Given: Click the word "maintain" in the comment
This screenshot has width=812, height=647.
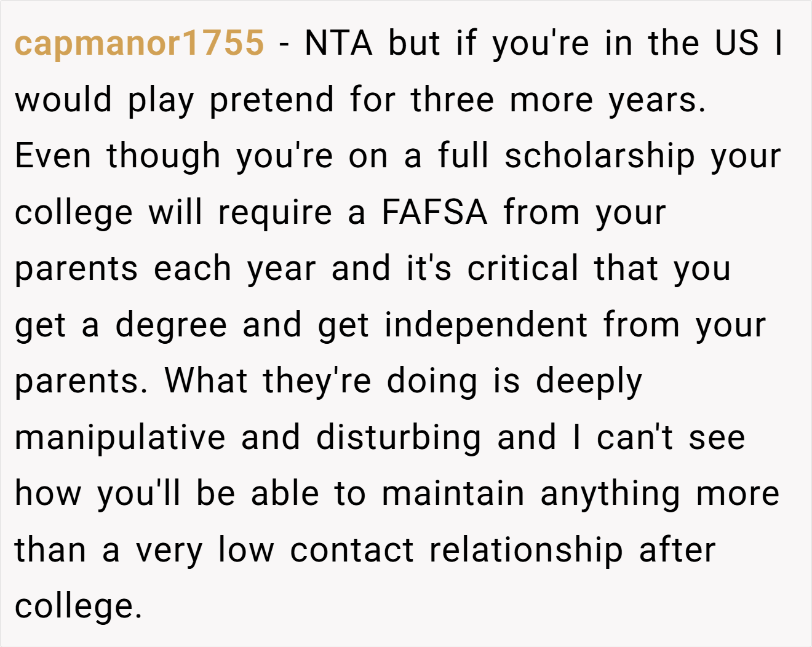Looking at the screenshot, I should [x=453, y=494].
